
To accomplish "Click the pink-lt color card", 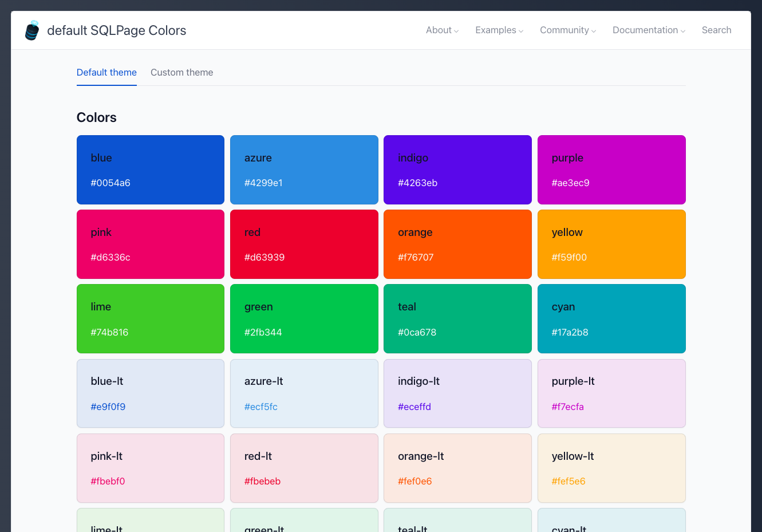I will click(x=151, y=468).
